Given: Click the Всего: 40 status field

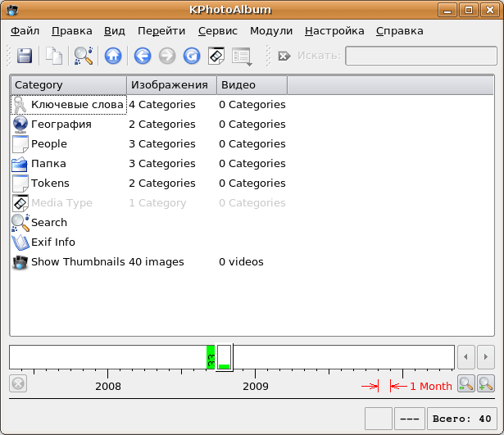Looking at the screenshot, I should (461, 419).
